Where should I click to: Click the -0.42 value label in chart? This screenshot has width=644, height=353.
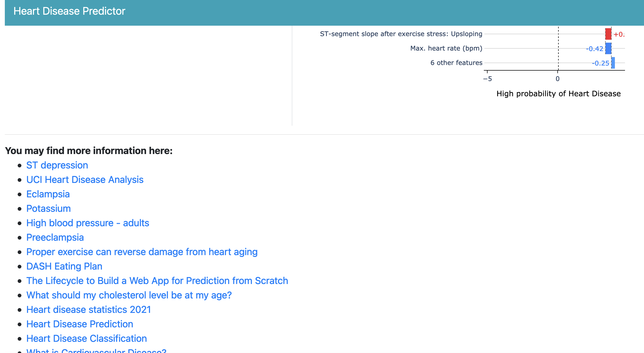pos(594,49)
